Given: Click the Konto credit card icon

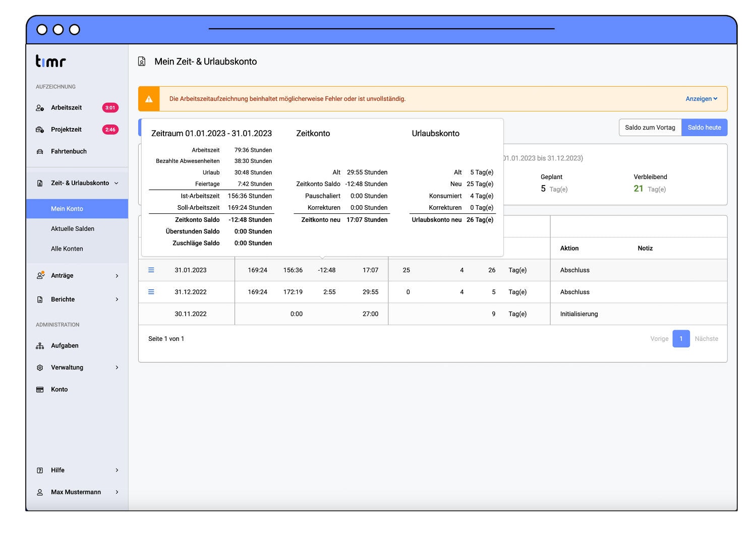Looking at the screenshot, I should pyautogui.click(x=40, y=389).
